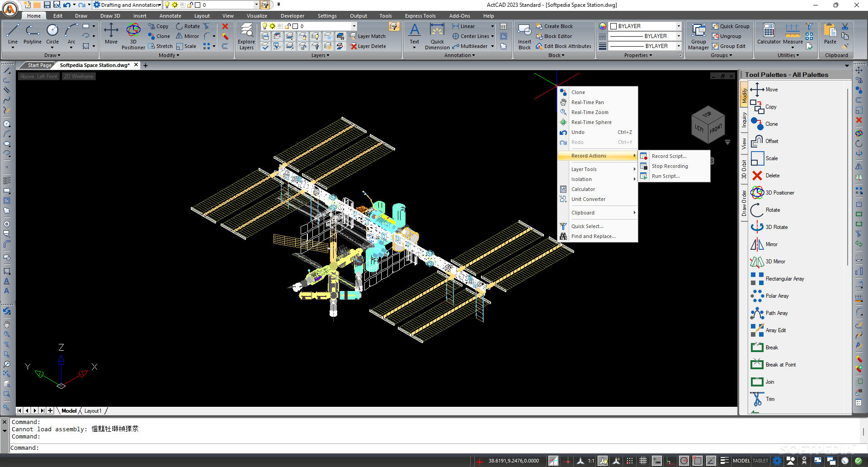Toggle ortho mode in status bar

point(670,461)
